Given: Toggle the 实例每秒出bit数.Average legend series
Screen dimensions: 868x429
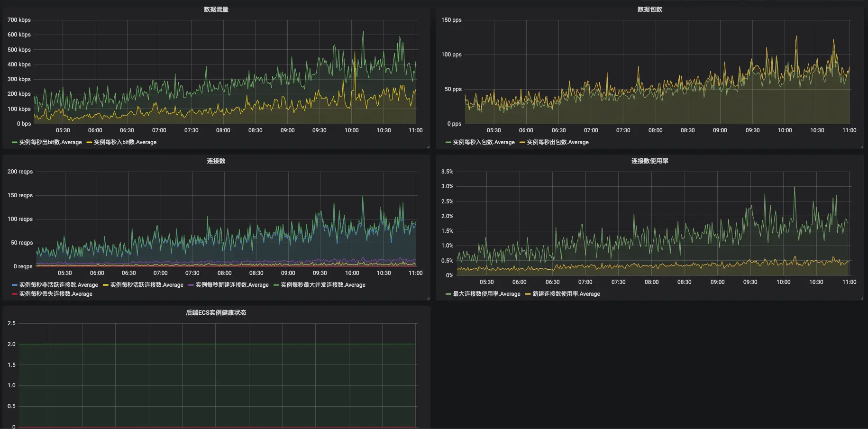Looking at the screenshot, I should (x=50, y=142).
